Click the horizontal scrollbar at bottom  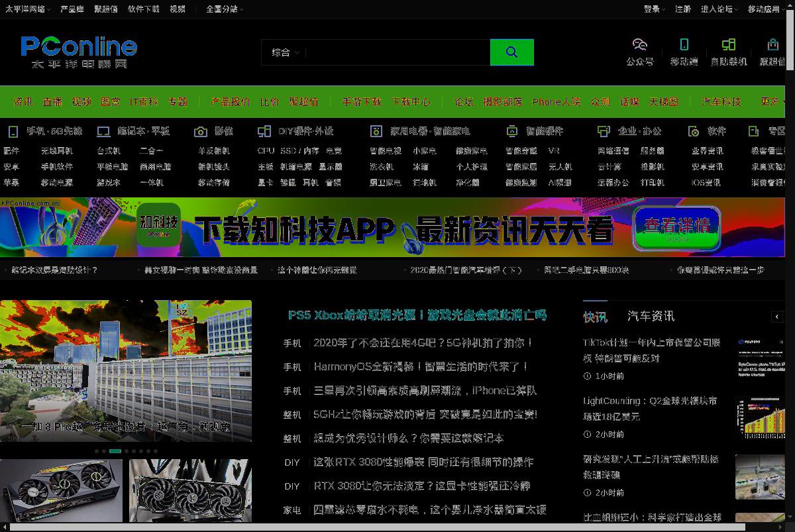[378, 527]
